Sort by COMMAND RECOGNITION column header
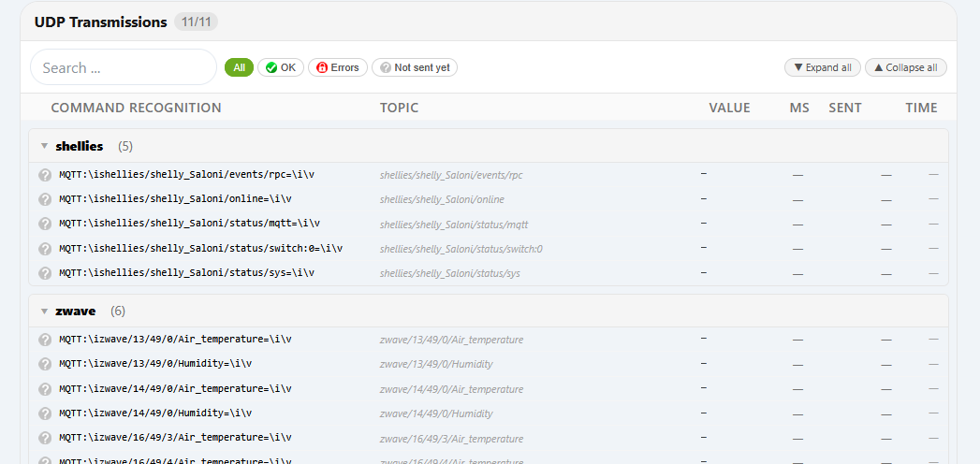The height and width of the screenshot is (464, 980). pyautogui.click(x=137, y=108)
